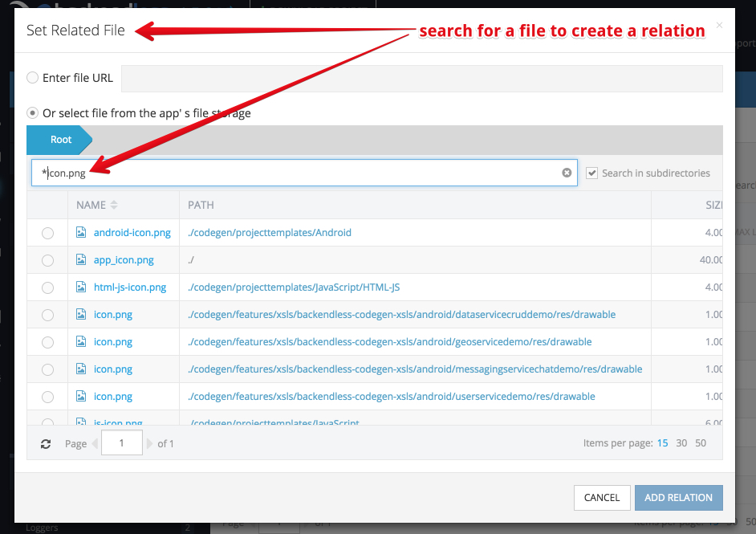Open the android-icon.png file link
This screenshot has width=756, height=534.
pos(132,233)
